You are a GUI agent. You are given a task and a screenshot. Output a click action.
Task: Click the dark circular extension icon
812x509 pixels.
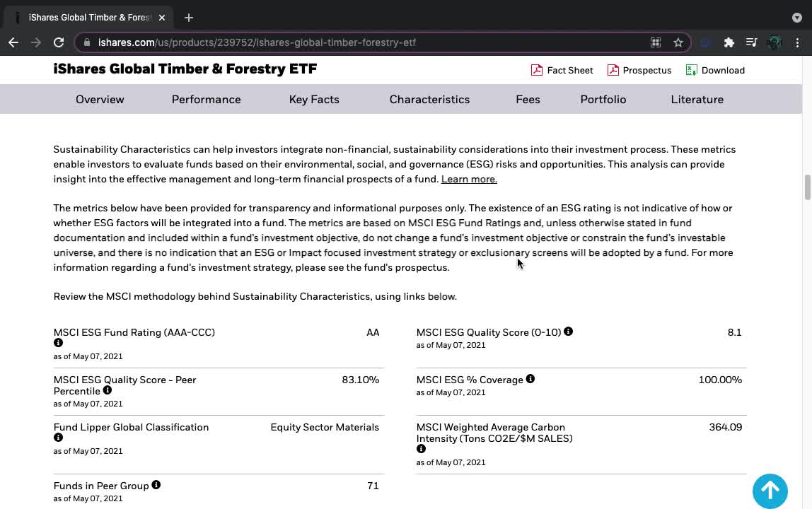click(705, 42)
